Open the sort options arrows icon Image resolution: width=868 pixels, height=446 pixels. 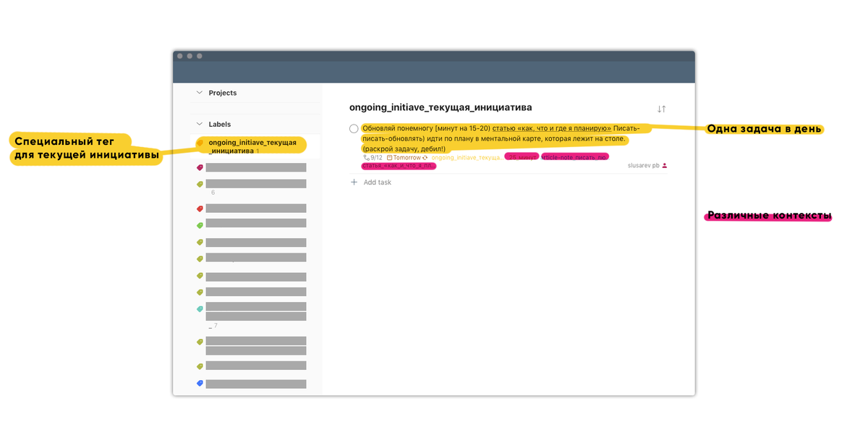point(661,109)
